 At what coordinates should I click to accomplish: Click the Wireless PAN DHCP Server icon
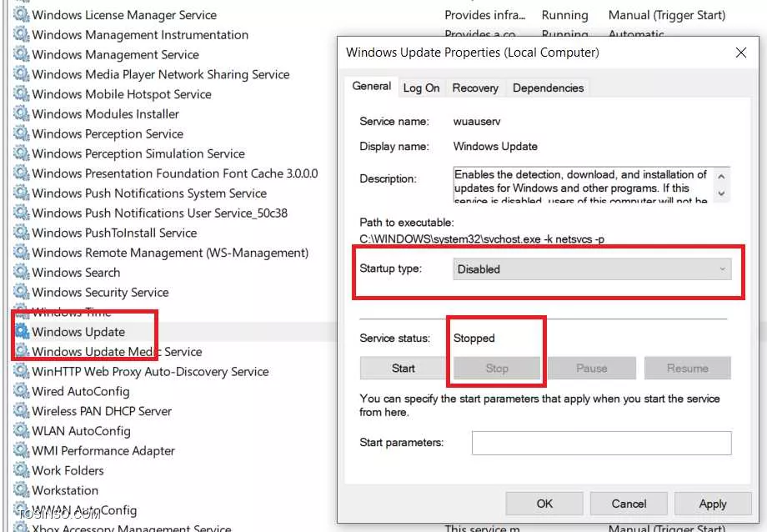[x=21, y=410]
